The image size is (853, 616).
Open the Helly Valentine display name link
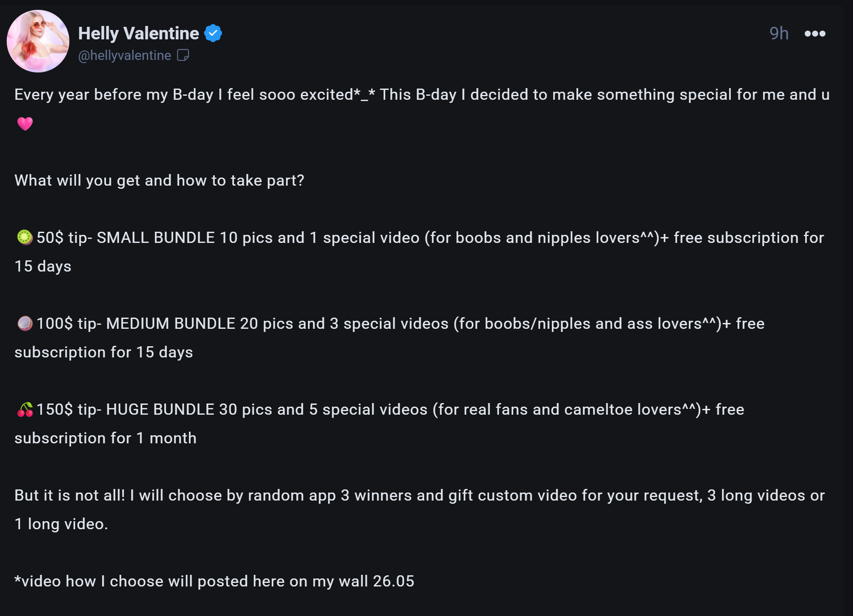click(x=138, y=33)
